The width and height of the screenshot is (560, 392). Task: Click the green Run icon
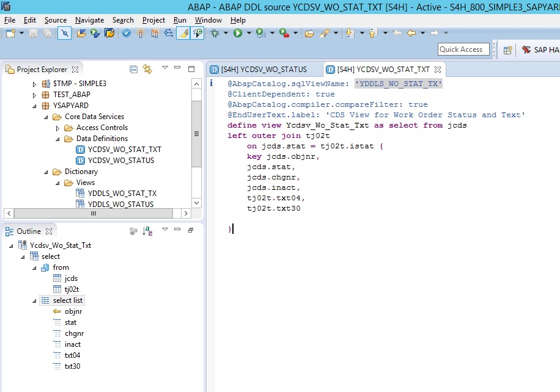[x=238, y=33]
